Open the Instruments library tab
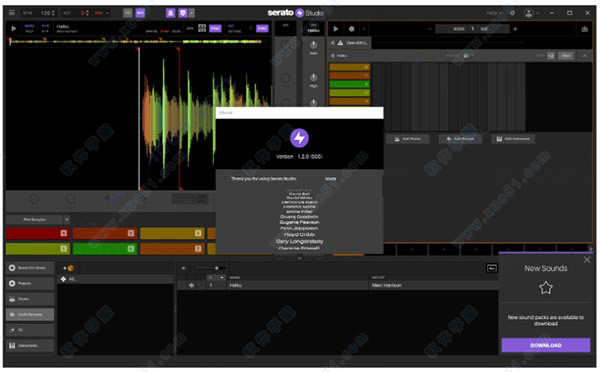 pos(30,346)
